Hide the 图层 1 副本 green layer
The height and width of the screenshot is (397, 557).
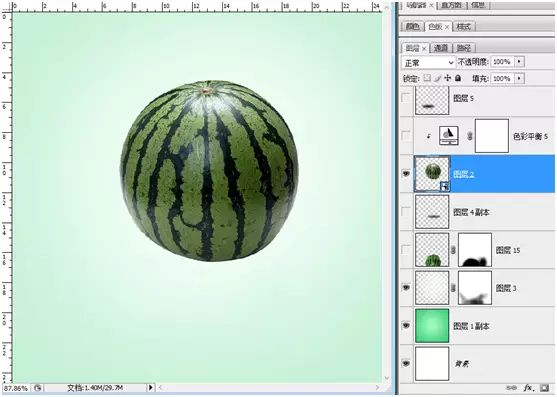coord(406,325)
